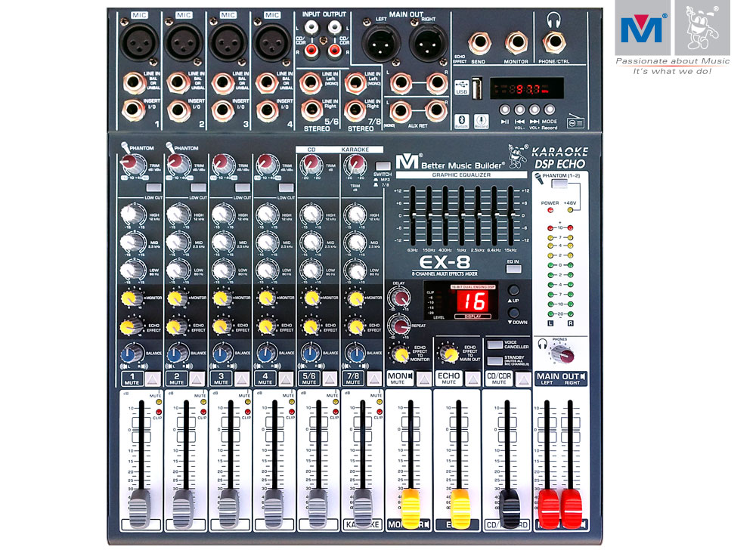Click the CD Trim knob
756x553 pixels.
[311, 165]
